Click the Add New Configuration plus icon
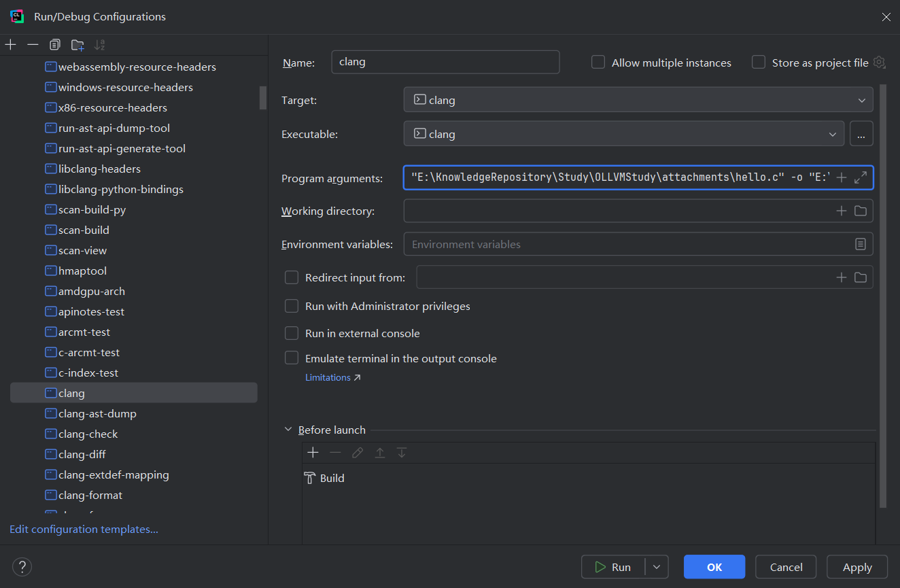 11,45
